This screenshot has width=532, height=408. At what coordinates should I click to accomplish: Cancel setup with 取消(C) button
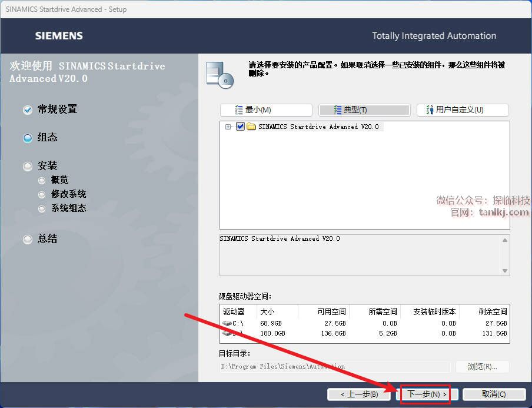tap(494, 394)
